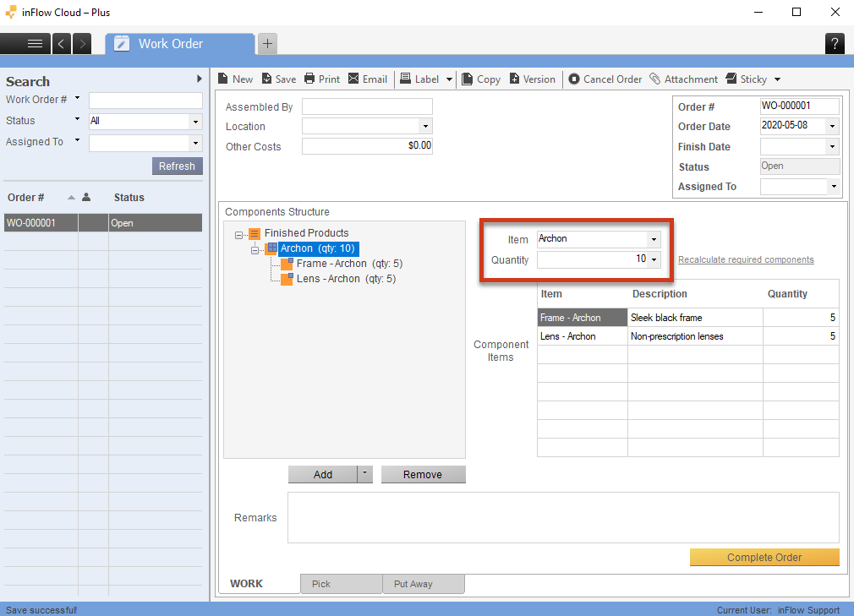Click the Complete Order button
The width and height of the screenshot is (854, 616).
click(764, 557)
